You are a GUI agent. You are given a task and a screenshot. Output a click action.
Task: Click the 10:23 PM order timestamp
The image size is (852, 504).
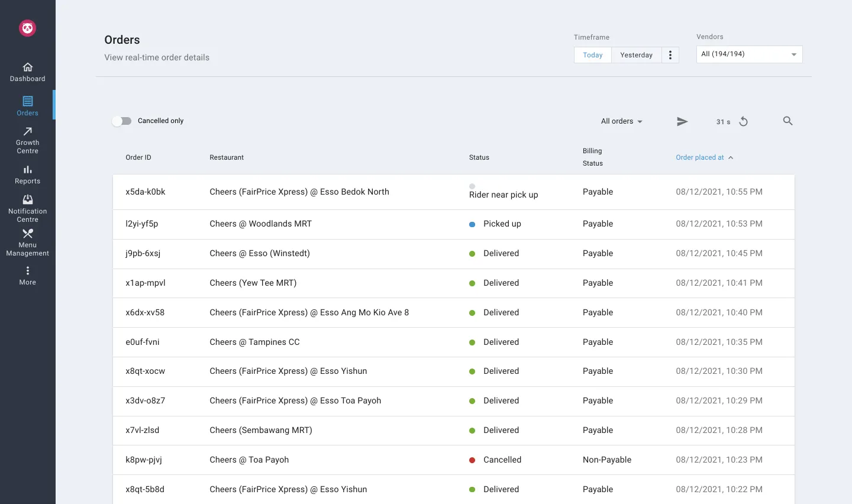[x=719, y=460]
